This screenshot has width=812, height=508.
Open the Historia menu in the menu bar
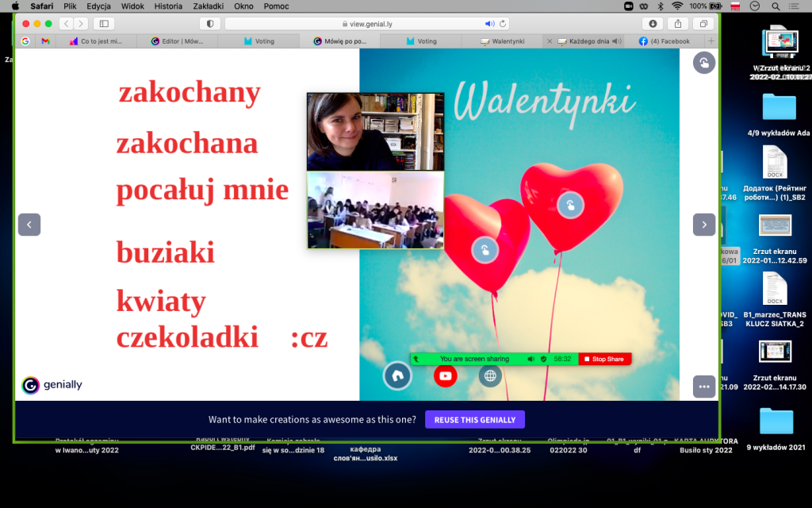[x=168, y=6]
